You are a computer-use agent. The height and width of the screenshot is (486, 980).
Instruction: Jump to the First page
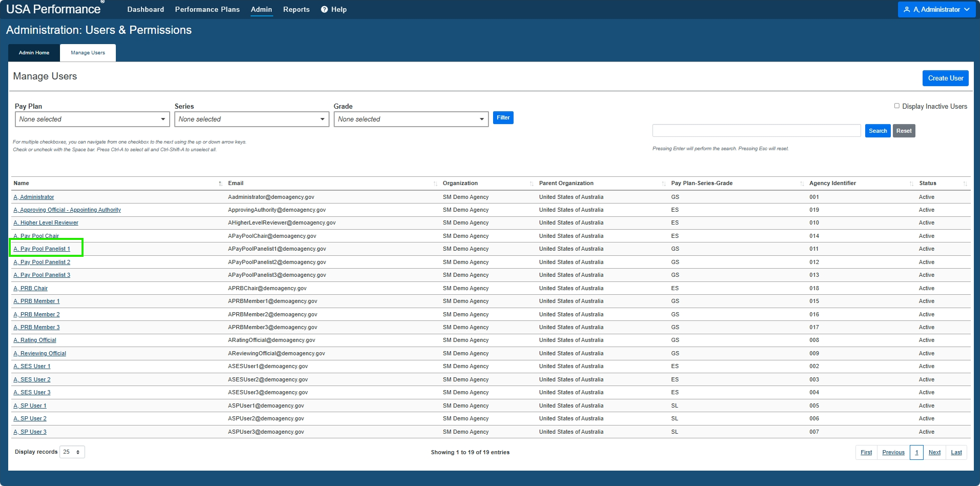866,452
